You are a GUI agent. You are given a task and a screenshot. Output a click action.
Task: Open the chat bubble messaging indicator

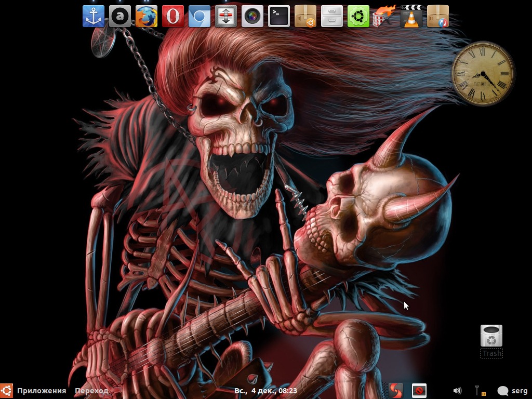pos(502,391)
